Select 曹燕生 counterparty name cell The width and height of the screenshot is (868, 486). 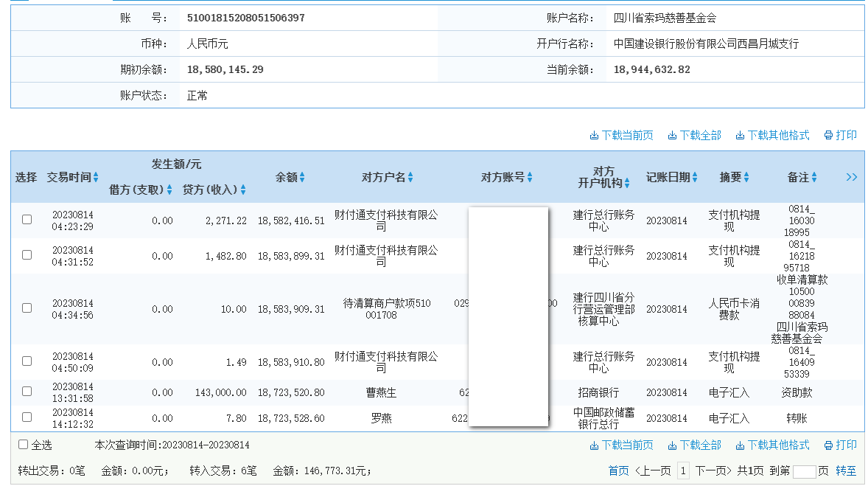382,392
